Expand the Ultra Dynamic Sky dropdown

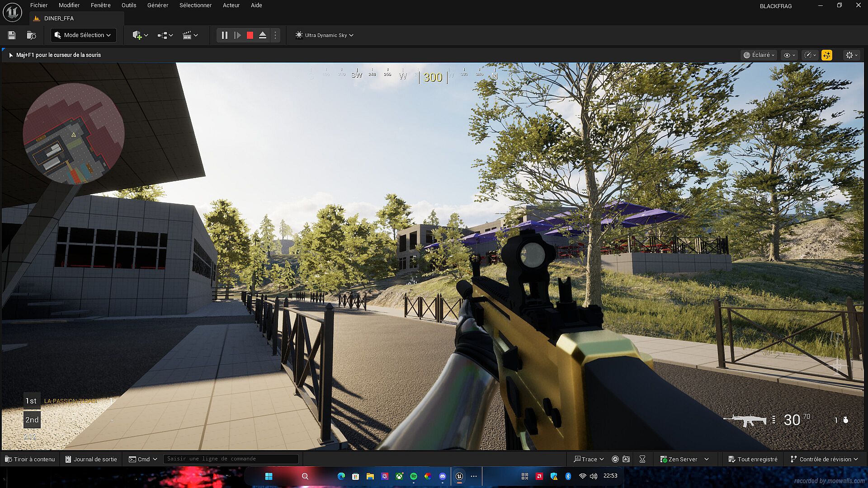tap(325, 35)
